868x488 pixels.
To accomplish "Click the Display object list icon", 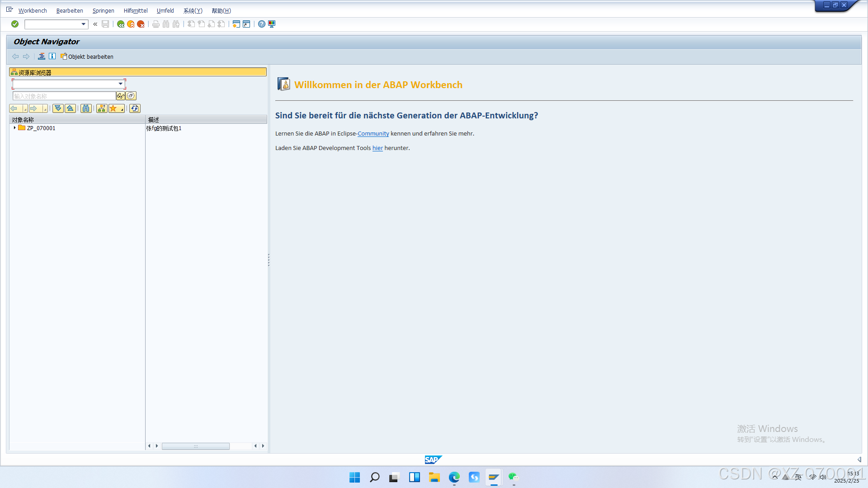I will tap(42, 56).
